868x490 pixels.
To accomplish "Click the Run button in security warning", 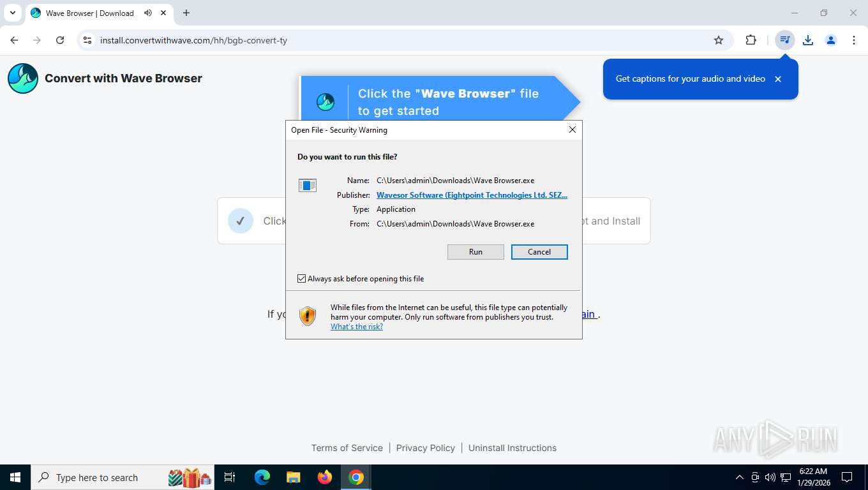I will click(x=475, y=252).
